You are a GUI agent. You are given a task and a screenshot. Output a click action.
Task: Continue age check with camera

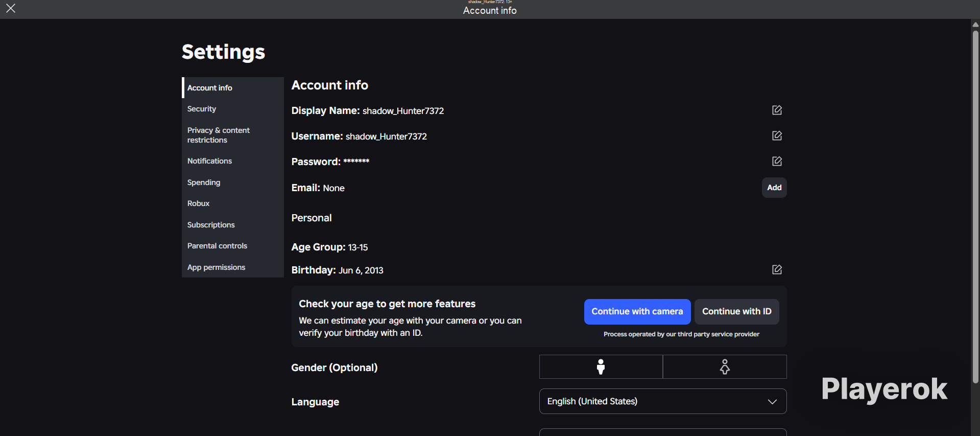click(637, 312)
